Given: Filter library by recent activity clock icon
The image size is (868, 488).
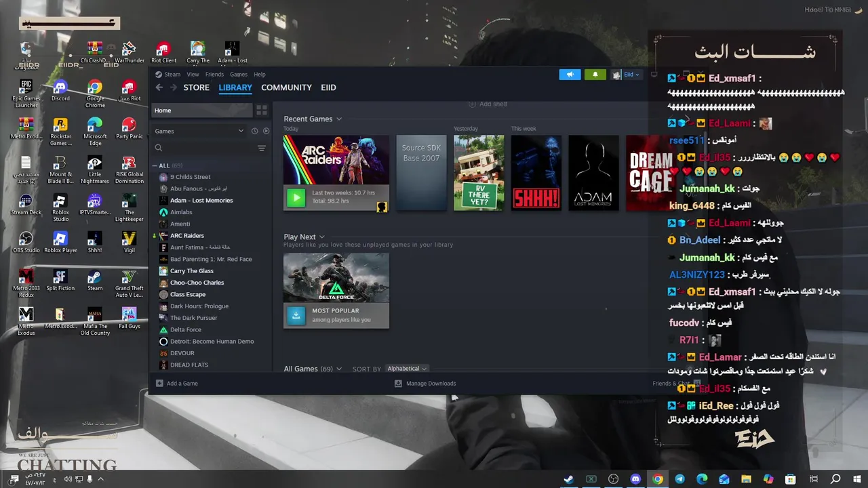Looking at the screenshot, I should pos(255,131).
